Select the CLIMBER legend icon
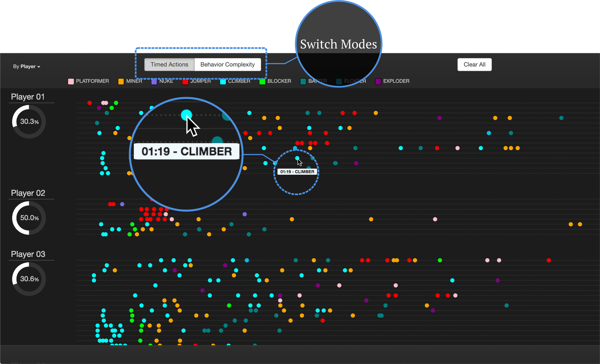 222,81
